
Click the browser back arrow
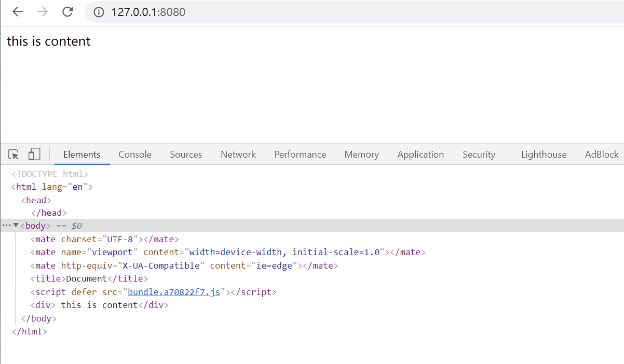point(18,12)
